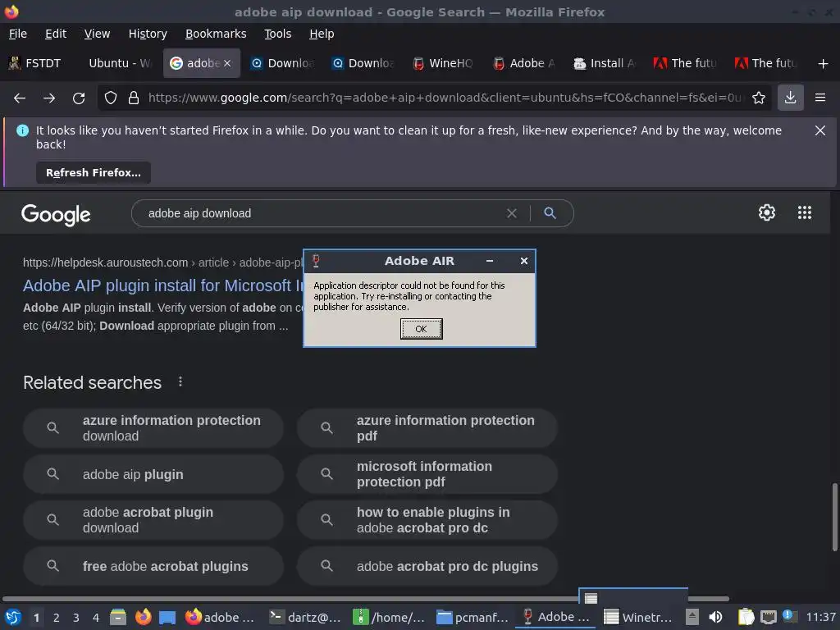Launch Firefox from the quick launch icon

tap(143, 617)
